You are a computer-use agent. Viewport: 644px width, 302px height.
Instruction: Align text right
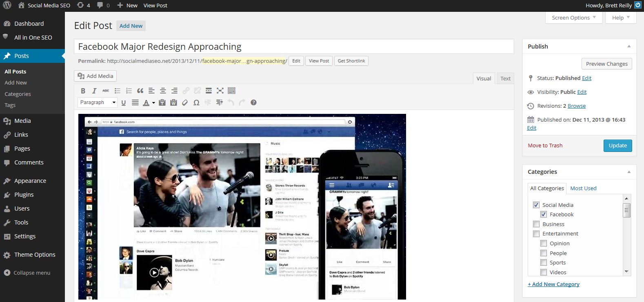[174, 91]
